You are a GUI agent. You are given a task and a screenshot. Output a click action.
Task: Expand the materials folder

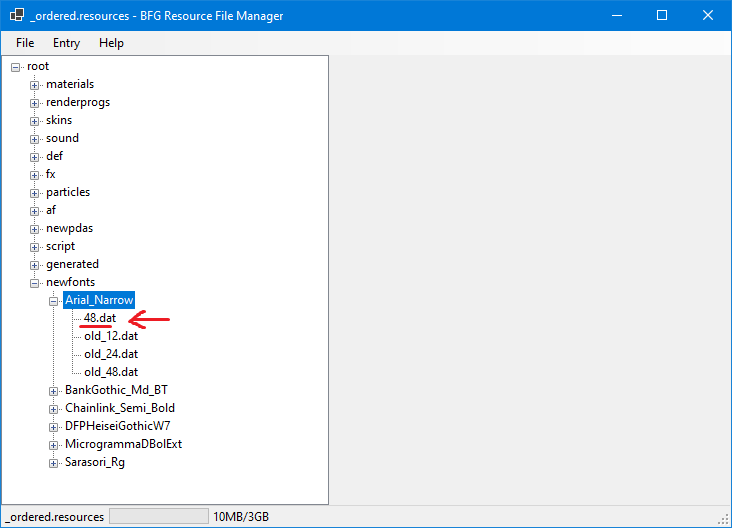click(35, 85)
